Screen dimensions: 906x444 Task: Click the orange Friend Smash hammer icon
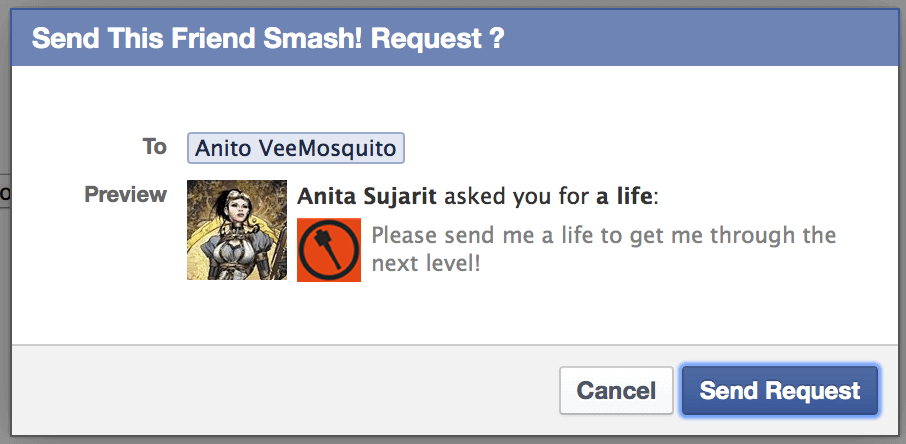point(329,250)
